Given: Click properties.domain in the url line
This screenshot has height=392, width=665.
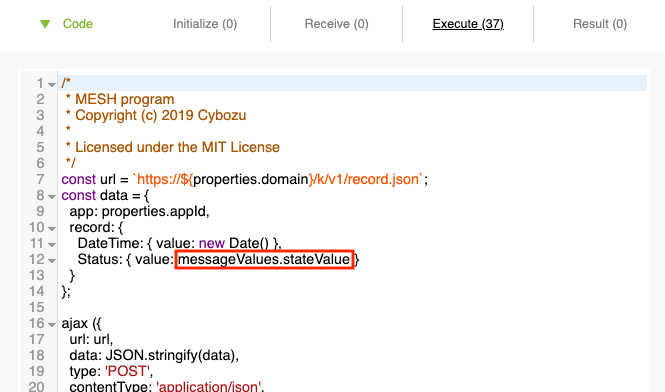Looking at the screenshot, I should click(250, 179).
